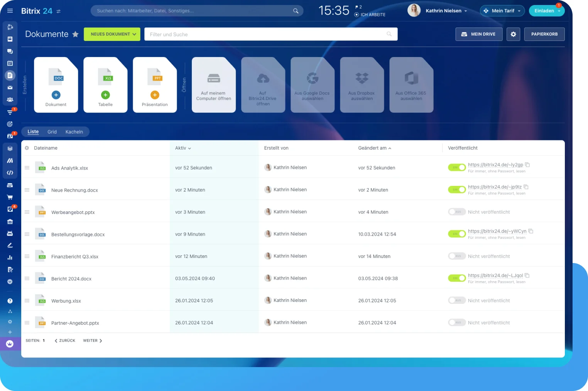Click the Filter und Suche field
588x391 pixels.
[266, 34]
